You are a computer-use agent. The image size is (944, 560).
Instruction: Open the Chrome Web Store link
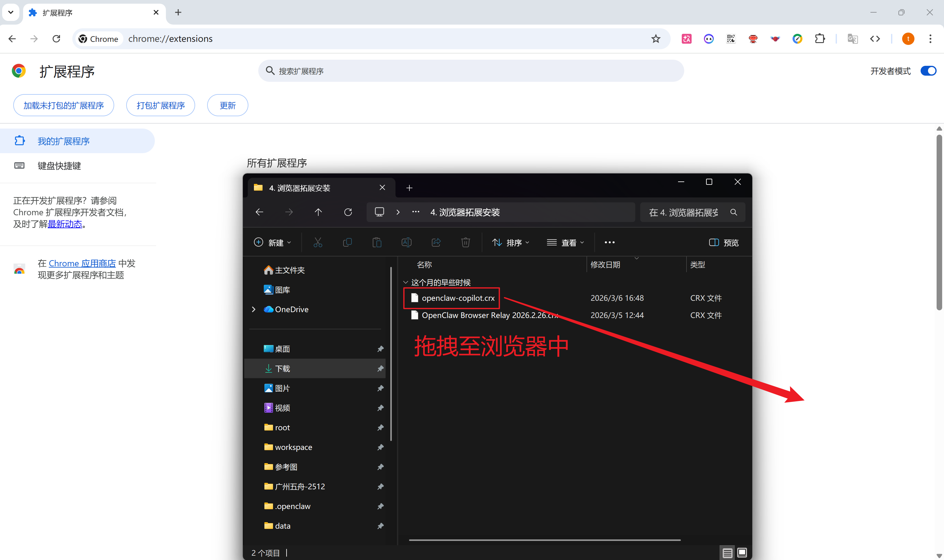coord(82,264)
